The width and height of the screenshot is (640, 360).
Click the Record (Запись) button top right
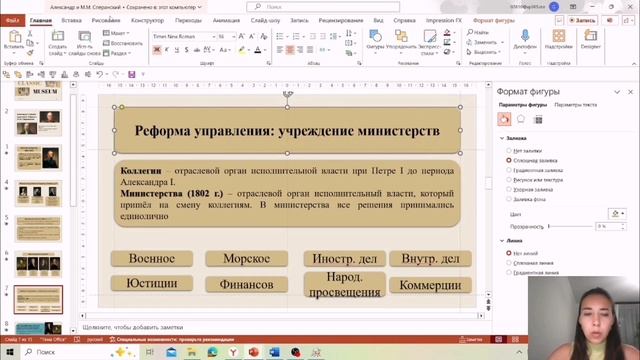(582, 20)
